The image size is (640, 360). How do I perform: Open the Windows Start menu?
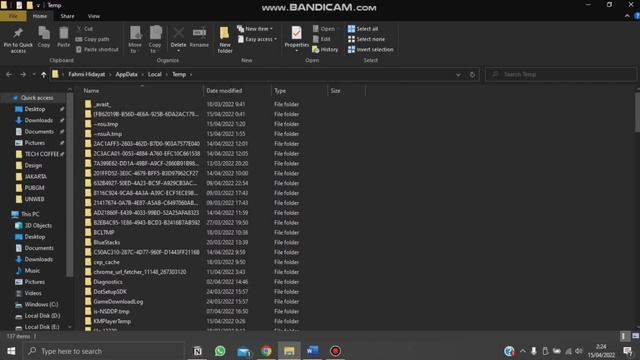click(11, 351)
